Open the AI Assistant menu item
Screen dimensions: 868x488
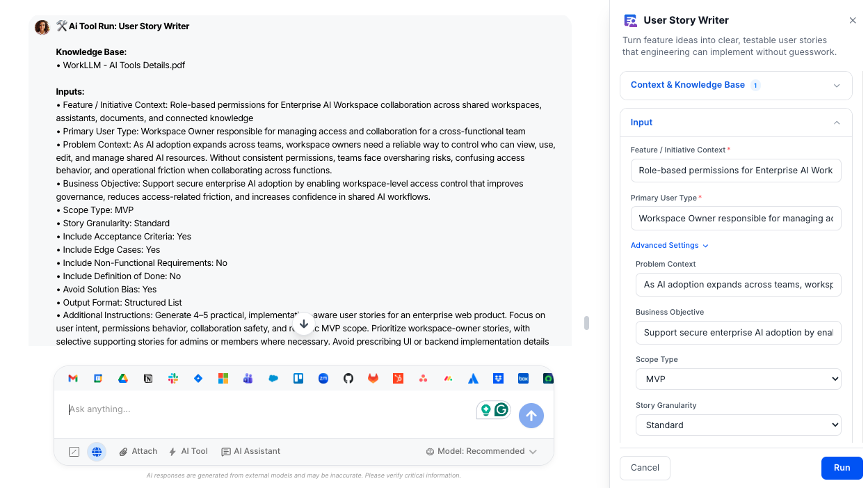[250, 451]
